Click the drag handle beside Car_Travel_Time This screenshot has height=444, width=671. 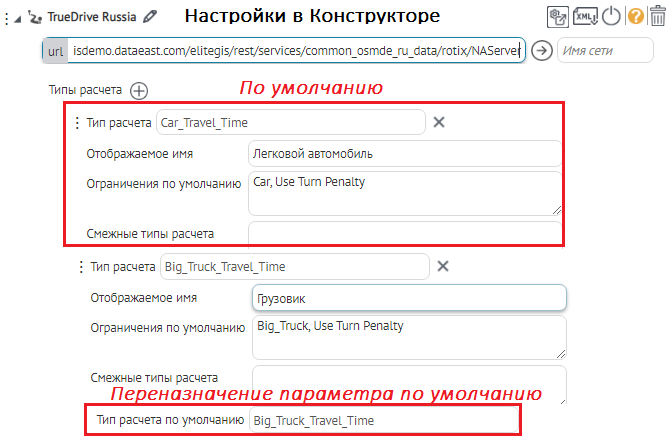coord(77,123)
